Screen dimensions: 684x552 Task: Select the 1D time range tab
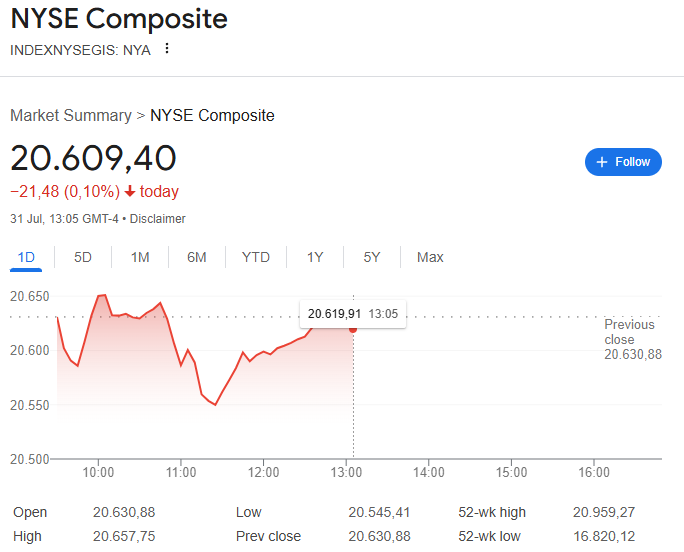[x=26, y=257]
